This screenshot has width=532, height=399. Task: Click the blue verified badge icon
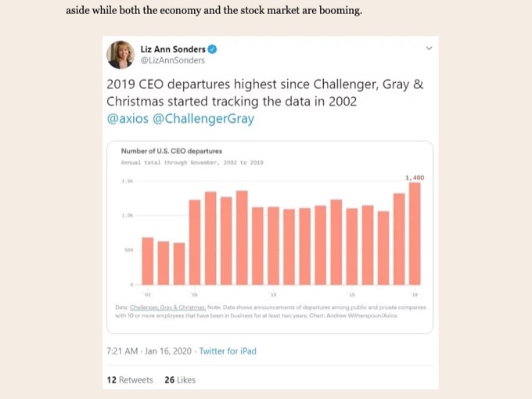click(212, 49)
